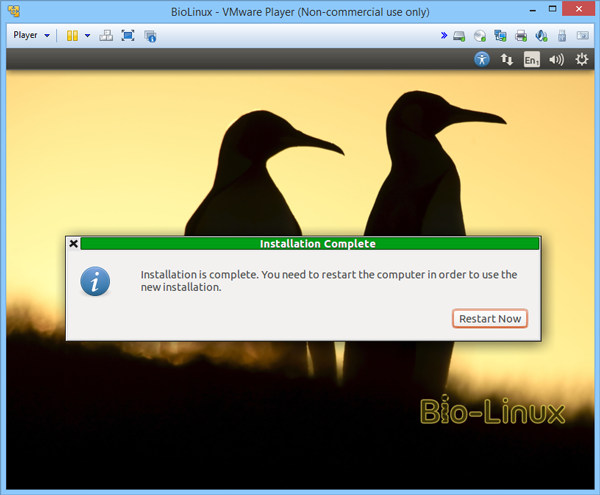Click the printer device icon

tap(521, 36)
